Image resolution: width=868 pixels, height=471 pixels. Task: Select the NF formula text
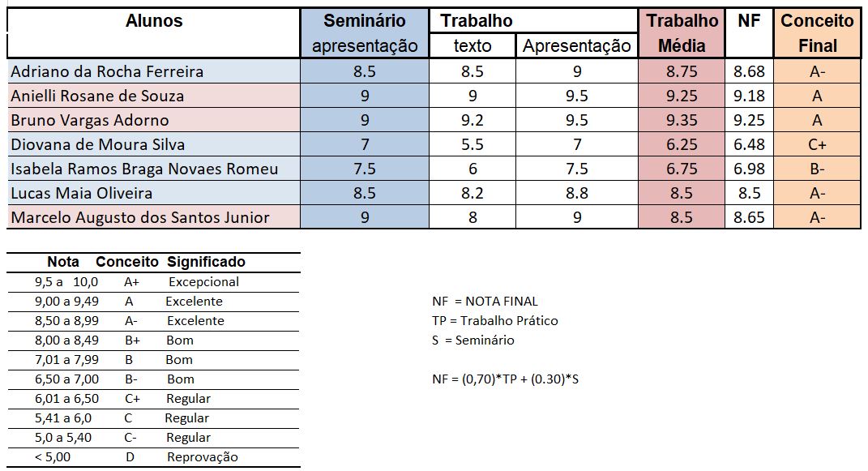pyautogui.click(x=506, y=379)
